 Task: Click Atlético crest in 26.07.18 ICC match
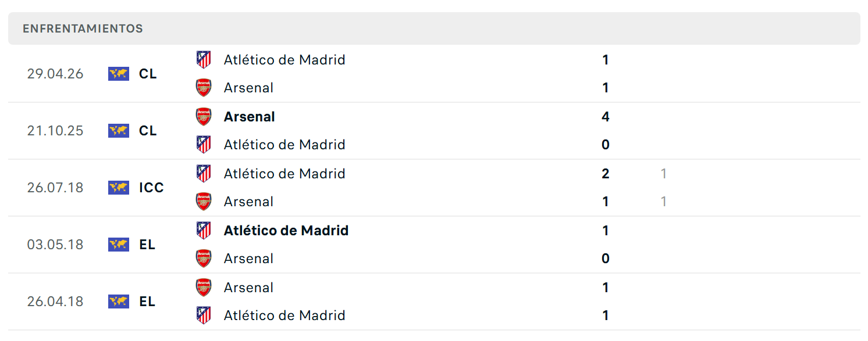[204, 173]
